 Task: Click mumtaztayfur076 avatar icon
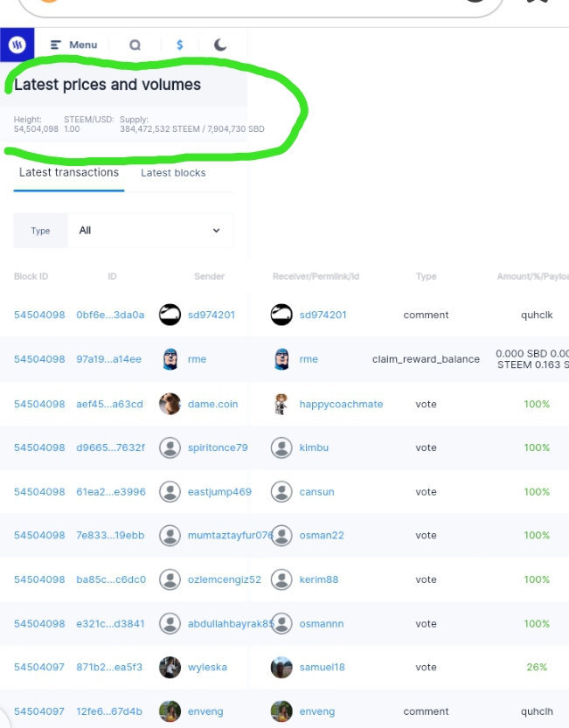[170, 536]
